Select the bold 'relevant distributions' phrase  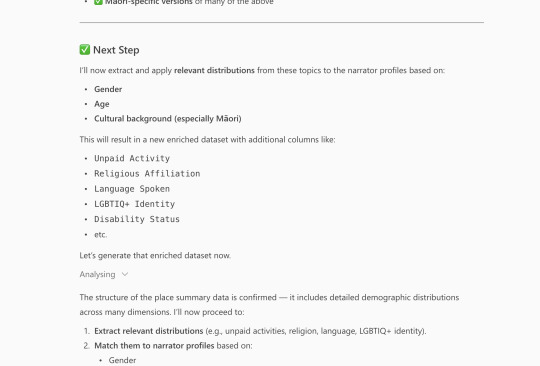[x=214, y=70]
